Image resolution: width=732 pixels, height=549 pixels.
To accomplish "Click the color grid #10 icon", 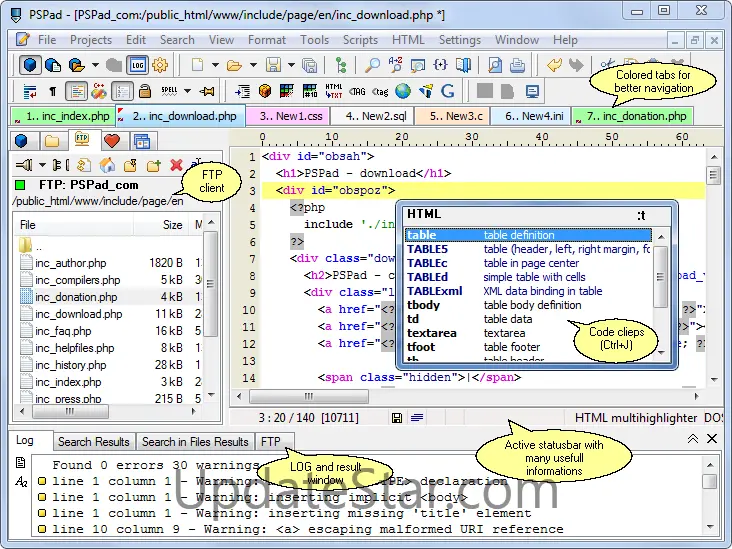I will pos(310,91).
